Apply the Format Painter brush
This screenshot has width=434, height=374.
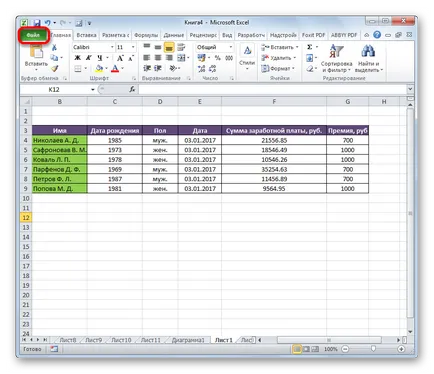point(54,68)
